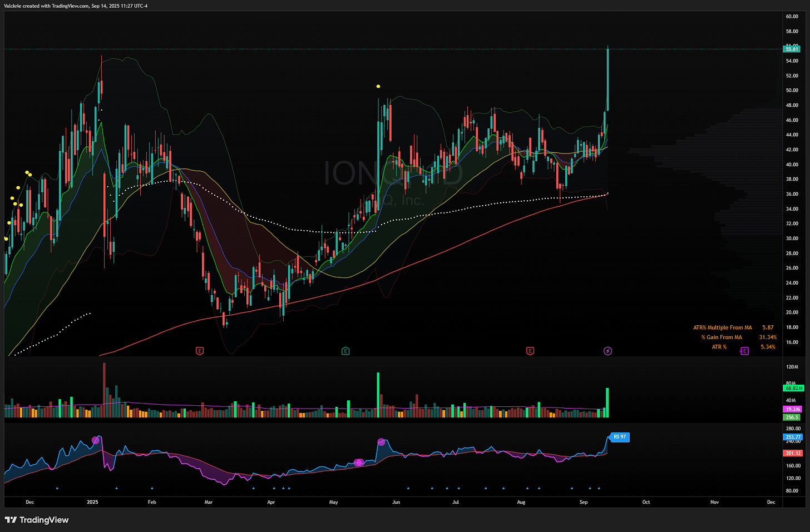Click the 120M volume axis label
This screenshot has height=532, width=810.
pos(792,367)
